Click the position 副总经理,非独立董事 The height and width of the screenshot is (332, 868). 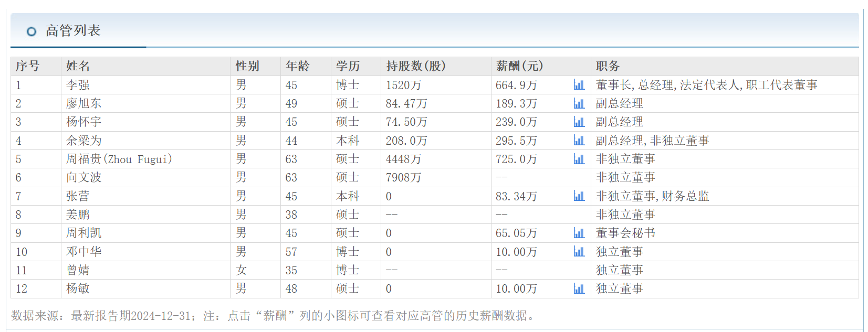pos(653,141)
